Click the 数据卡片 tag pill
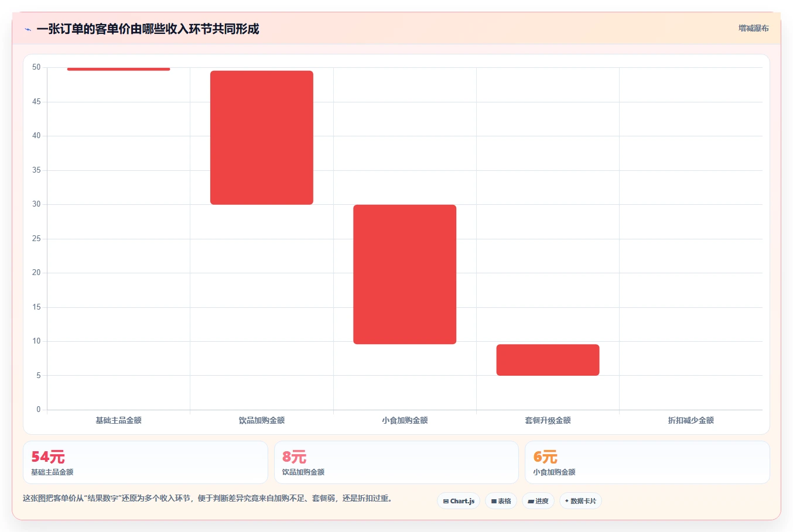The width and height of the screenshot is (793, 532). pos(580,501)
